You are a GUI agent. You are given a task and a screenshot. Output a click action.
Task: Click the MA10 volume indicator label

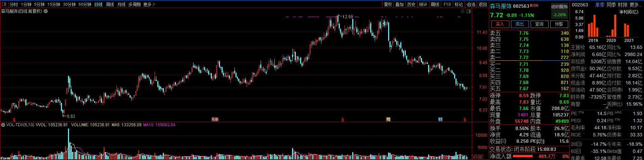[159, 125]
